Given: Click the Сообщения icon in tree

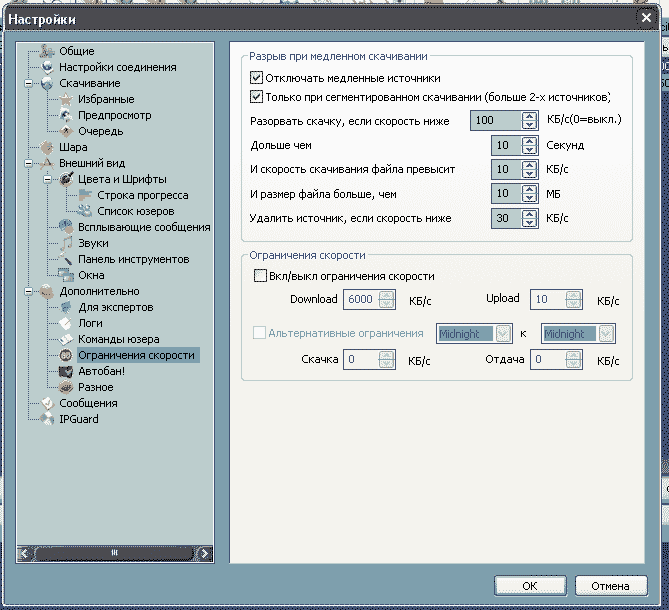Looking at the screenshot, I should [47, 403].
